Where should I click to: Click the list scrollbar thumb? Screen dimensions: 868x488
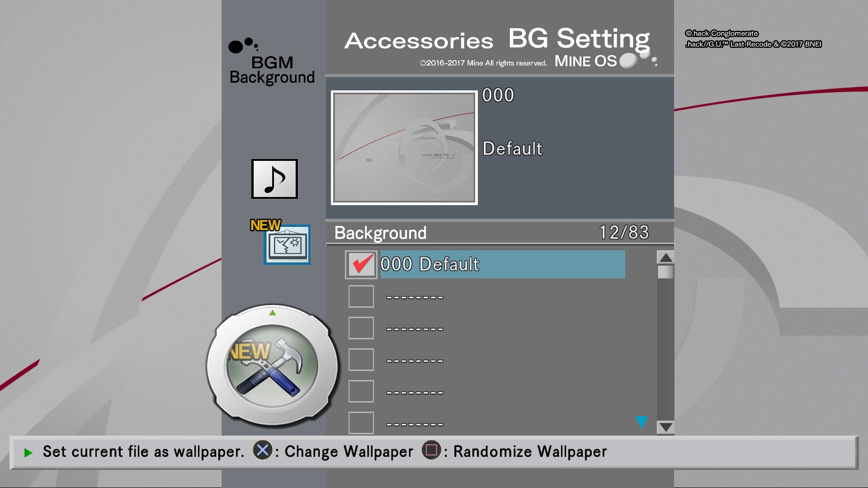coord(665,272)
